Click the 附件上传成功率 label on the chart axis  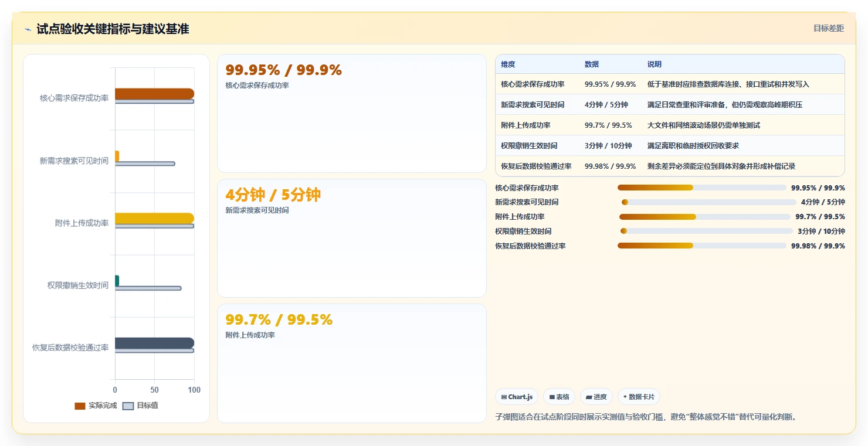(82, 223)
